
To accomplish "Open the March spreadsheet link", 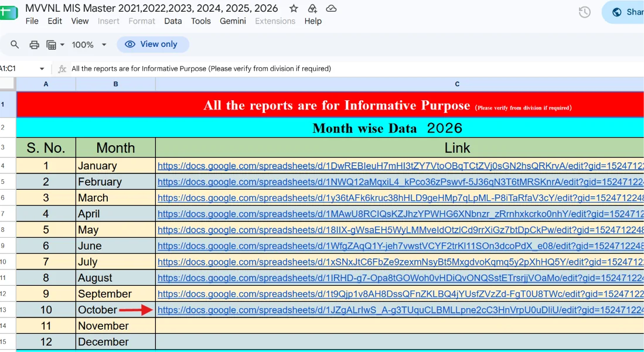I will (x=400, y=198).
